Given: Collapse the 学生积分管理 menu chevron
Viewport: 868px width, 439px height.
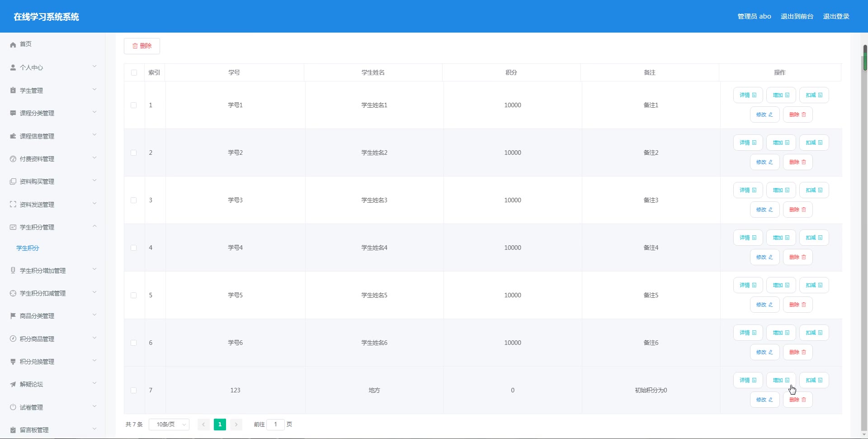Looking at the screenshot, I should point(94,226).
